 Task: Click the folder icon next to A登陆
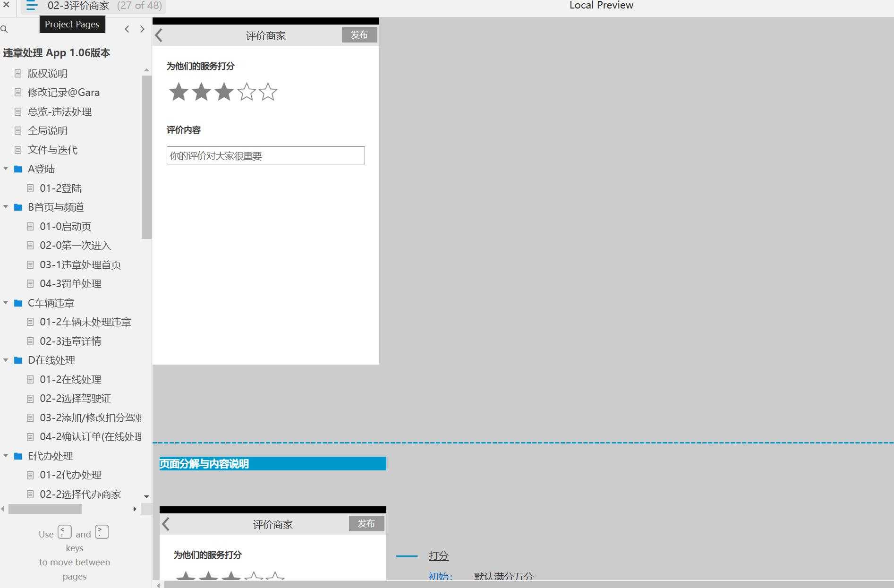coord(17,169)
